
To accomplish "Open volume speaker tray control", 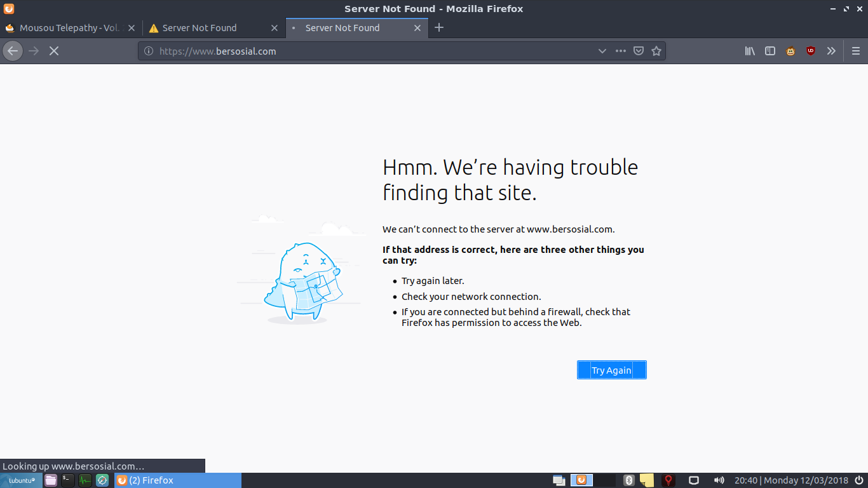I will click(x=719, y=480).
